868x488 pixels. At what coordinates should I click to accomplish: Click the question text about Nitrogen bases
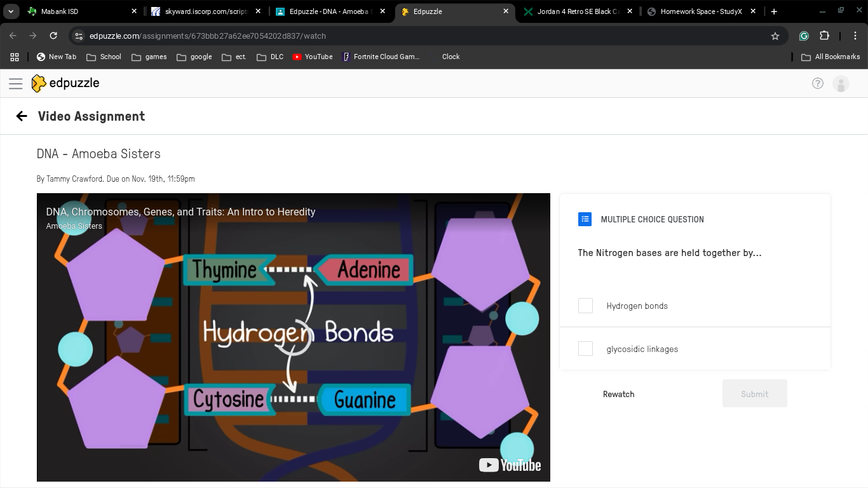pyautogui.click(x=670, y=253)
